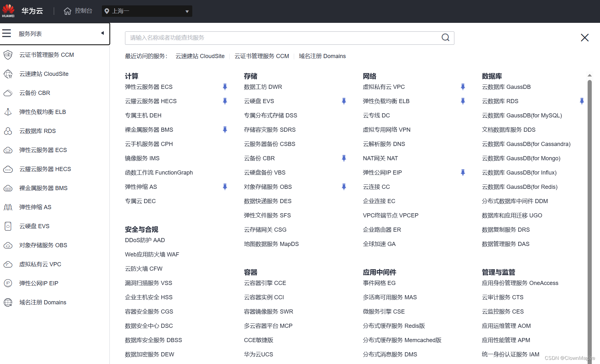The image size is (600, 364).
Task: Open Web应用防火墙 WAF service
Action: [152, 255]
